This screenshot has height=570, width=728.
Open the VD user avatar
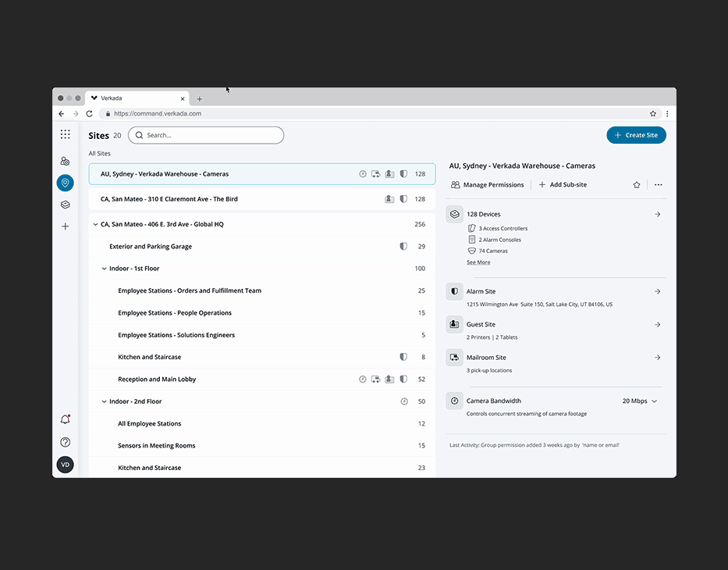tap(65, 465)
